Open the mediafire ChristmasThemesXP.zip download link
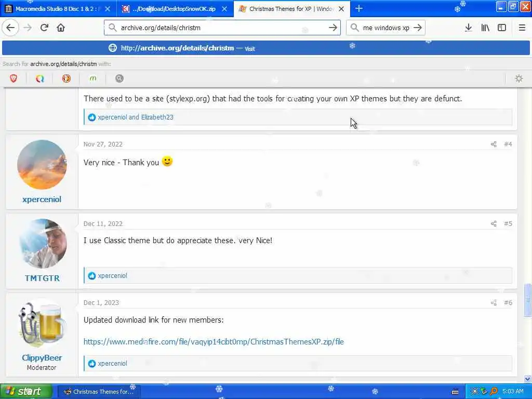532x399 pixels. [214, 342]
